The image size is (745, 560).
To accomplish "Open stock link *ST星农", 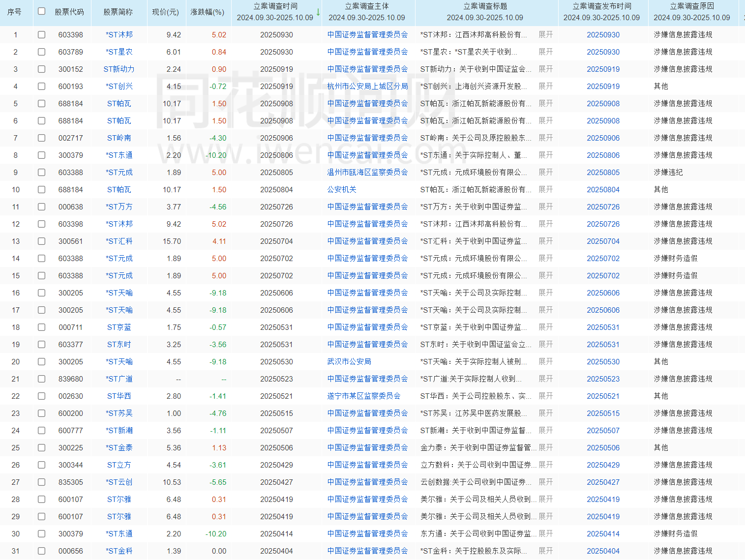I will point(119,52).
